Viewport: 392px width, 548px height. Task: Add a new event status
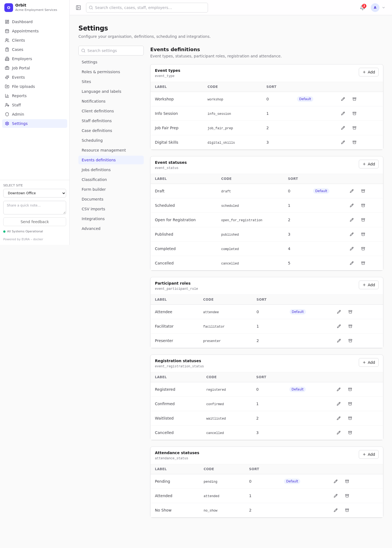(369, 164)
